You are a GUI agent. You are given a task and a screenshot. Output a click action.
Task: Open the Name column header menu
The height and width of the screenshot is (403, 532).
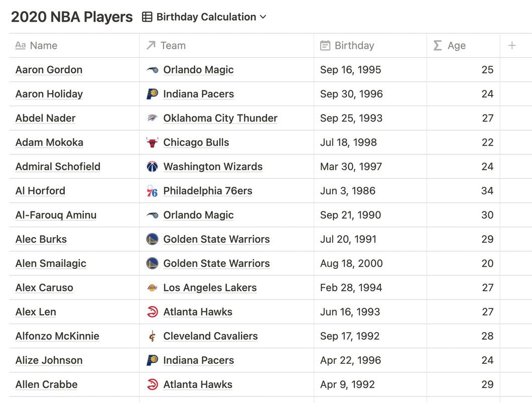click(43, 46)
